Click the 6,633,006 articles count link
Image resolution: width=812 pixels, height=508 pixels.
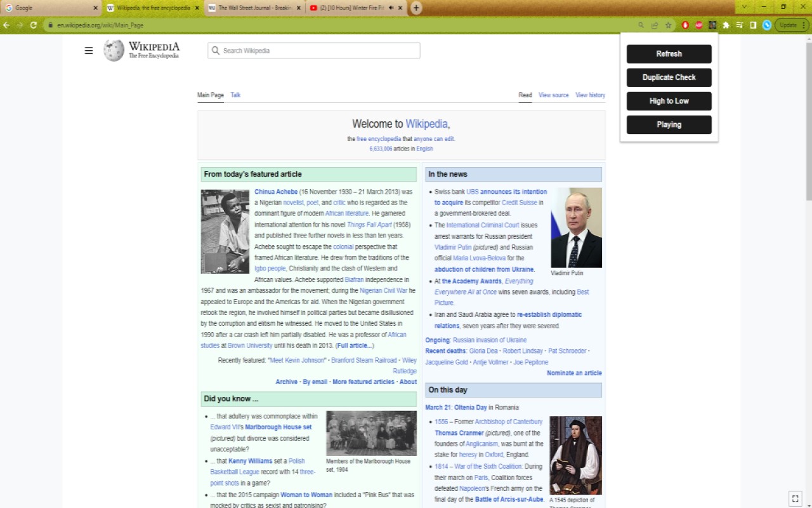(381, 149)
